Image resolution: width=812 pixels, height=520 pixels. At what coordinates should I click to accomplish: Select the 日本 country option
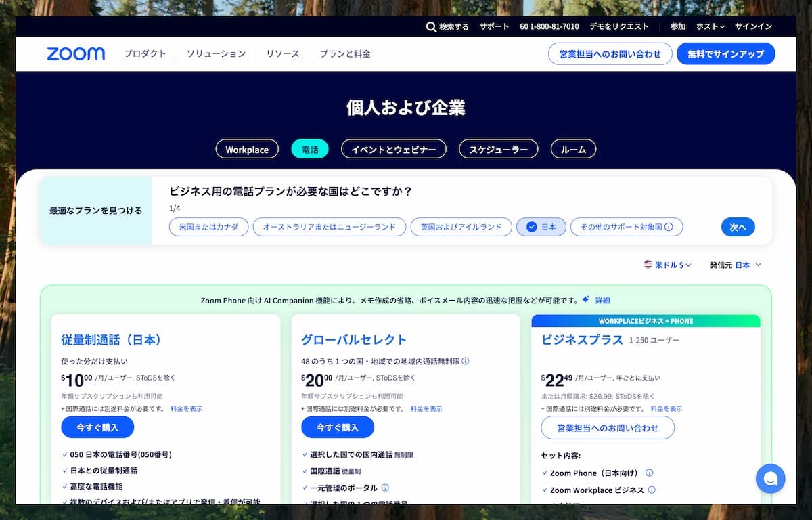click(541, 227)
